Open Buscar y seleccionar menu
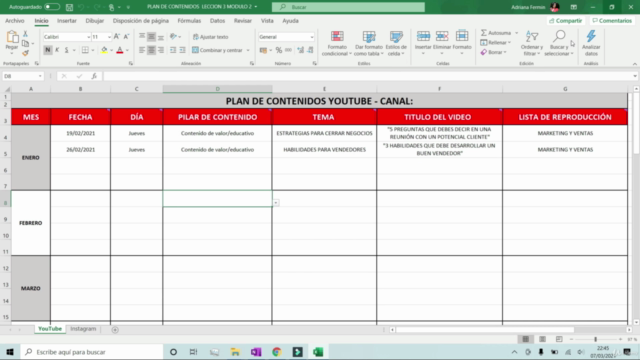 pyautogui.click(x=559, y=43)
